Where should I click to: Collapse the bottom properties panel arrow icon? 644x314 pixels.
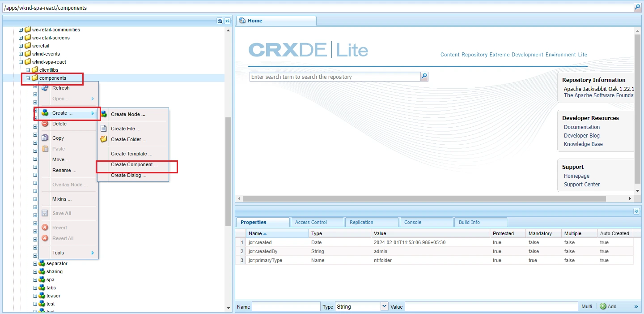coord(636,211)
